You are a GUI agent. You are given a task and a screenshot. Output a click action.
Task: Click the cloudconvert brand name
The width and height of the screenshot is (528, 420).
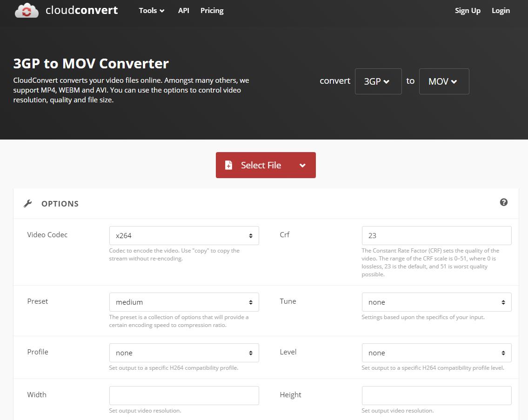81,10
